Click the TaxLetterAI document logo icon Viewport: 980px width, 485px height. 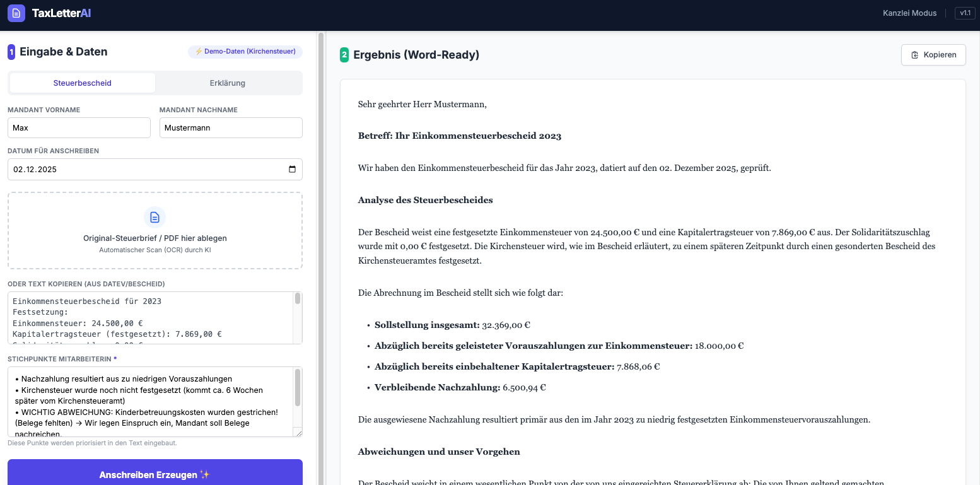click(16, 13)
